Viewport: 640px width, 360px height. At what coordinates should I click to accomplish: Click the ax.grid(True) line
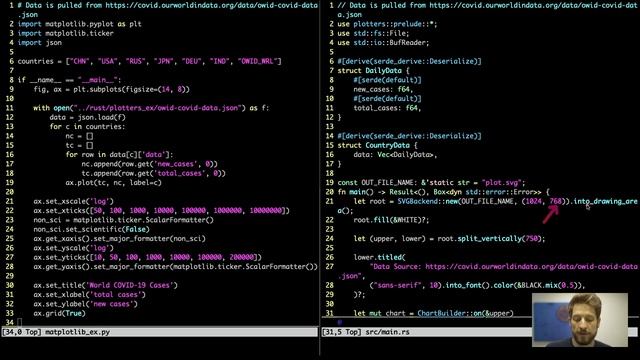click(x=60, y=313)
